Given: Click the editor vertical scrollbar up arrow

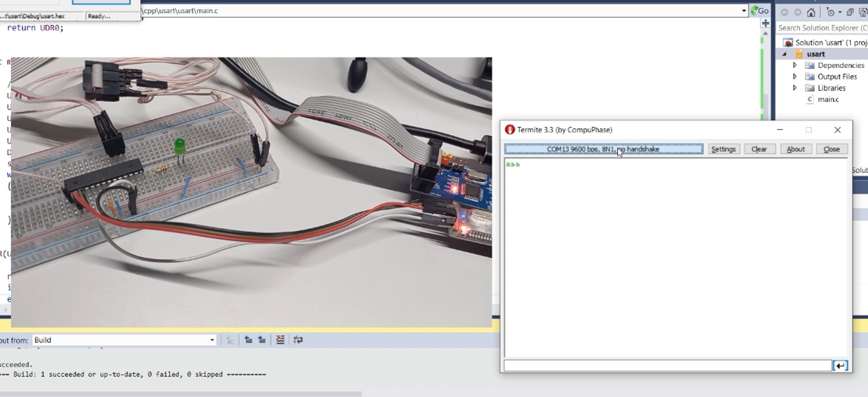Looking at the screenshot, I should (x=765, y=33).
